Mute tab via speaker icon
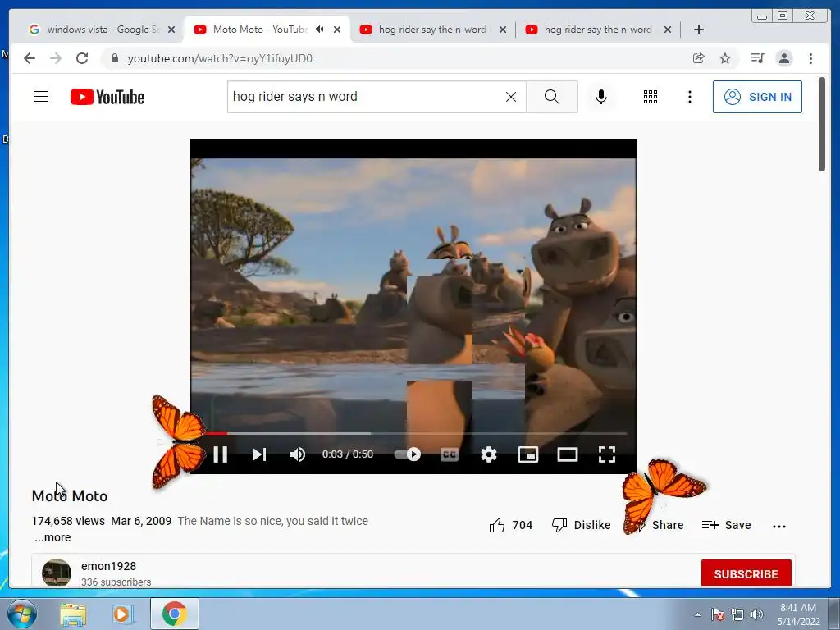840x630 pixels. coord(320,30)
